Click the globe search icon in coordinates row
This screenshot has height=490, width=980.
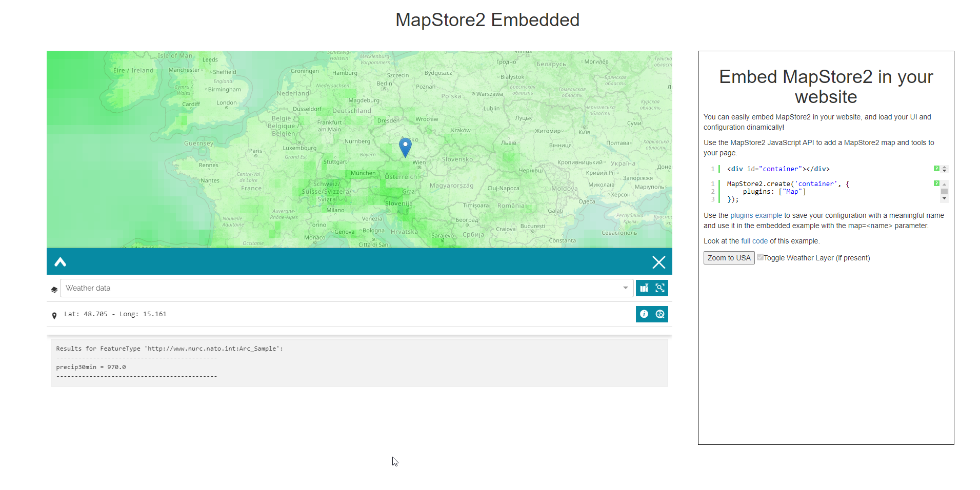pos(660,314)
